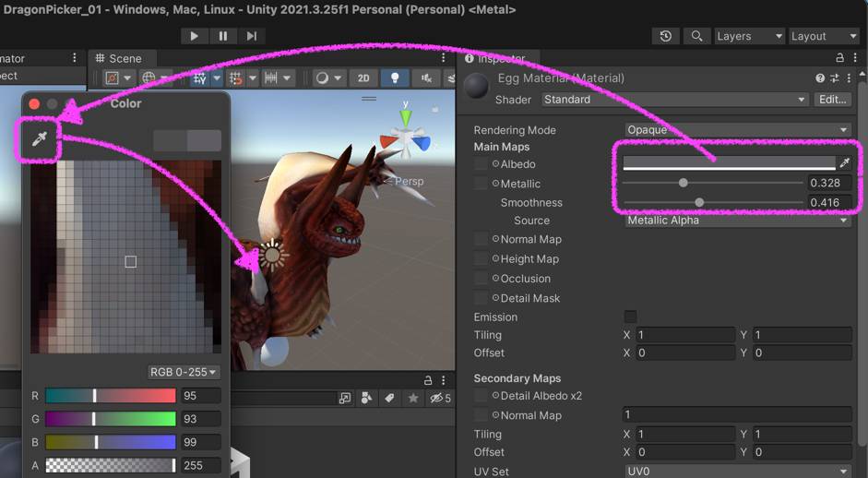Click the Inspector lock icon
This screenshot has height=478, width=868.
[x=839, y=58]
